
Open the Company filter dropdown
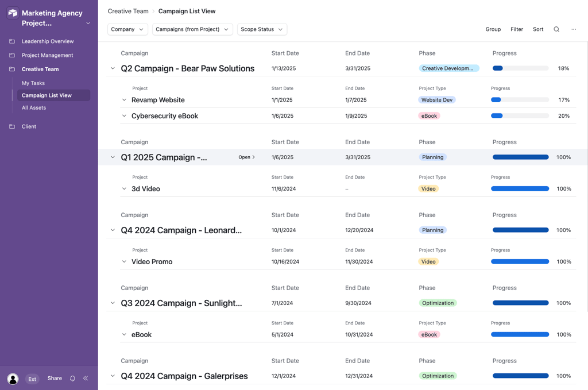tap(127, 29)
